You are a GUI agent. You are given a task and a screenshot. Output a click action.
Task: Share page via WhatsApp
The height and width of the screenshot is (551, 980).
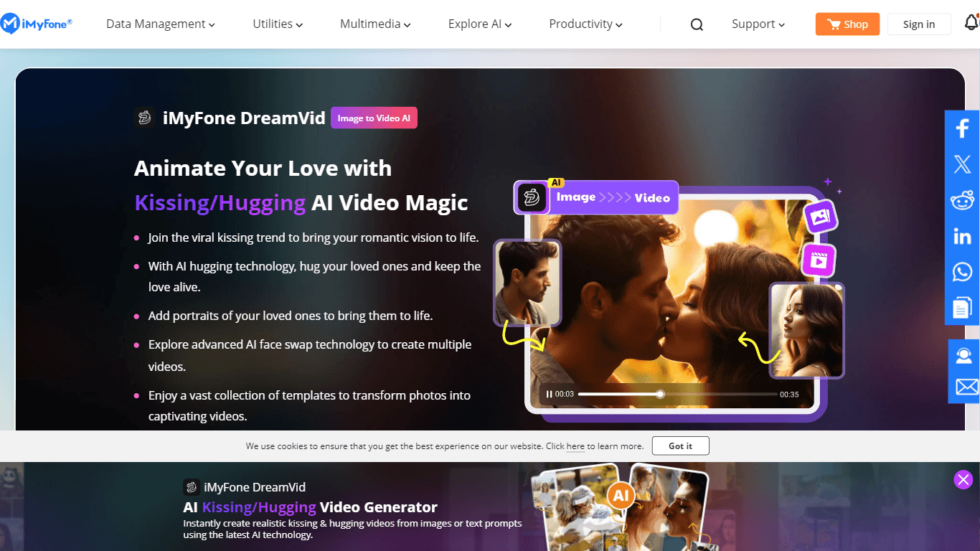click(x=962, y=272)
